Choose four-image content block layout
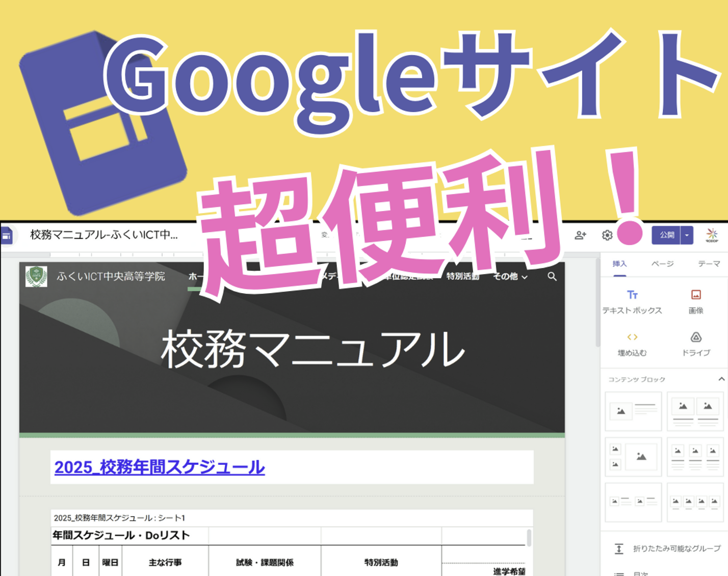The height and width of the screenshot is (576, 728). [695, 502]
